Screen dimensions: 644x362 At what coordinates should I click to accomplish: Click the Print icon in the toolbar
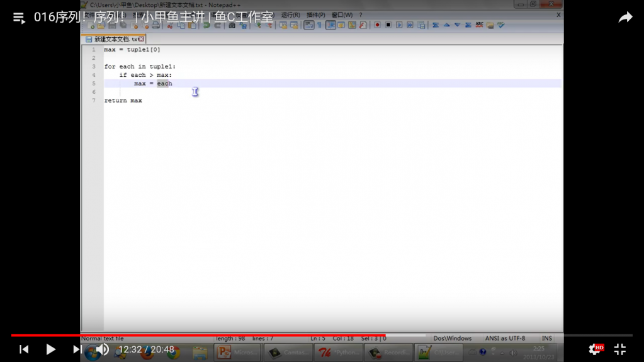click(155, 25)
